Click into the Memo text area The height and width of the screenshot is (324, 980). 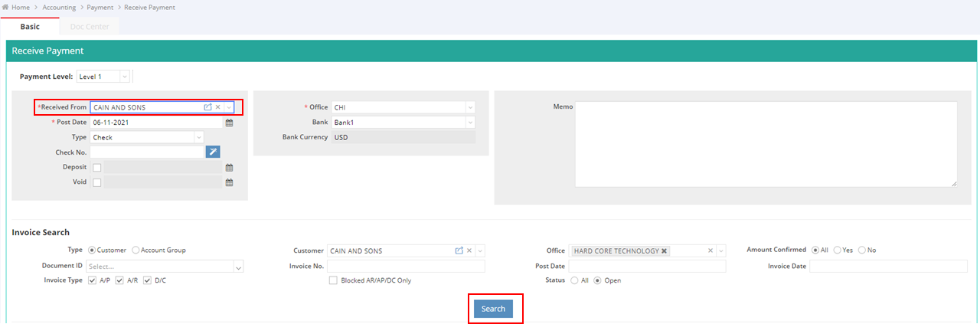point(766,144)
